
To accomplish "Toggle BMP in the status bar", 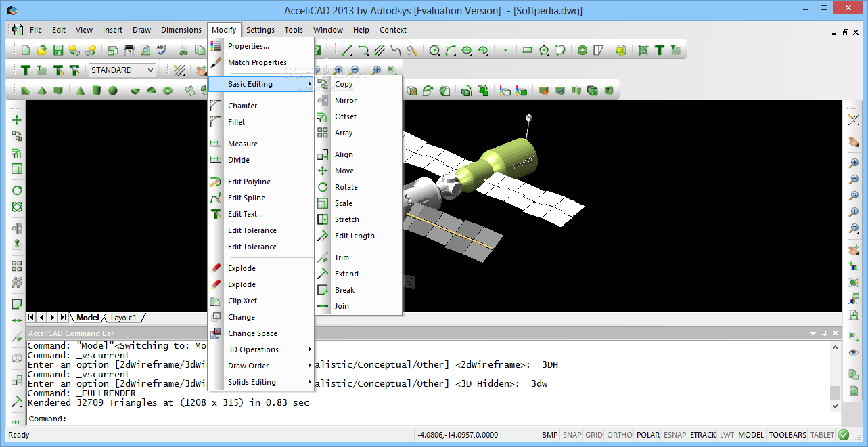I will (x=550, y=435).
